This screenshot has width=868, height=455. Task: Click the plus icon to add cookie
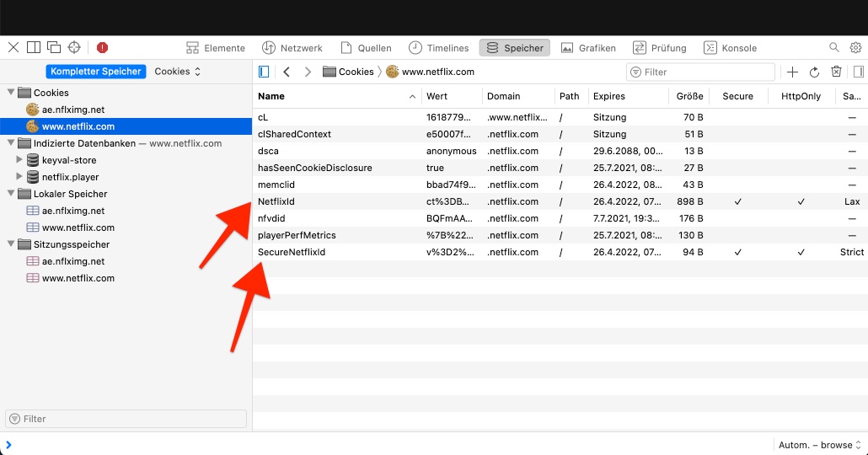point(792,72)
